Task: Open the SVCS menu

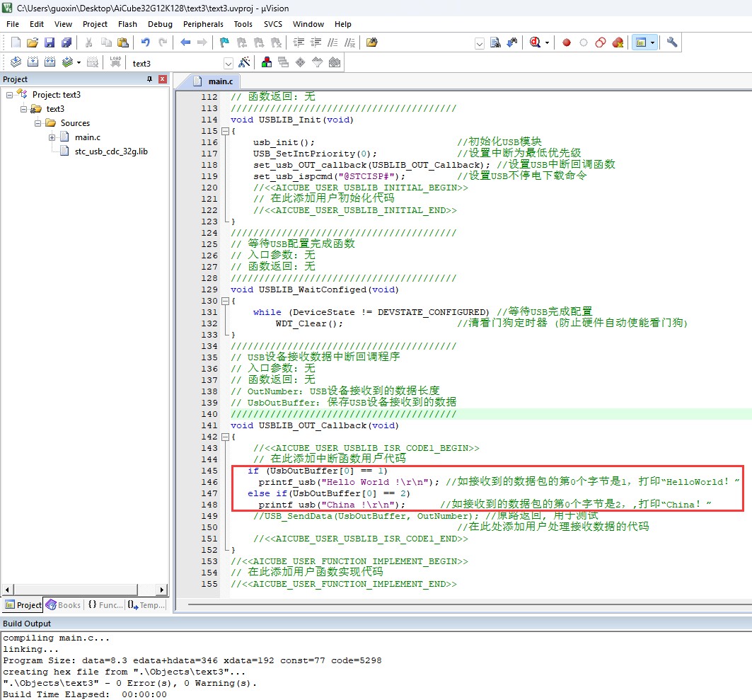Action: tap(273, 24)
